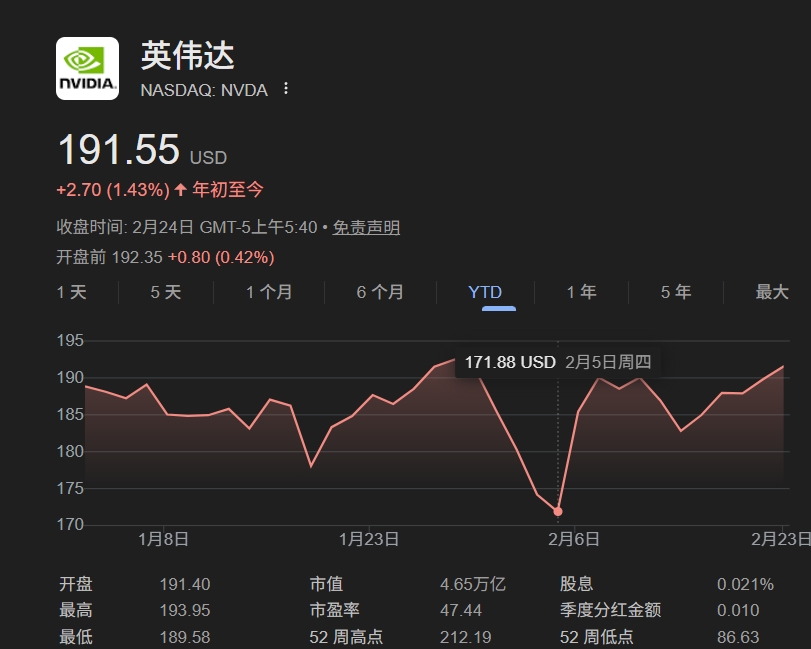Click the 市值 value 4.65万亿
The width and height of the screenshot is (811, 649).
click(x=473, y=584)
